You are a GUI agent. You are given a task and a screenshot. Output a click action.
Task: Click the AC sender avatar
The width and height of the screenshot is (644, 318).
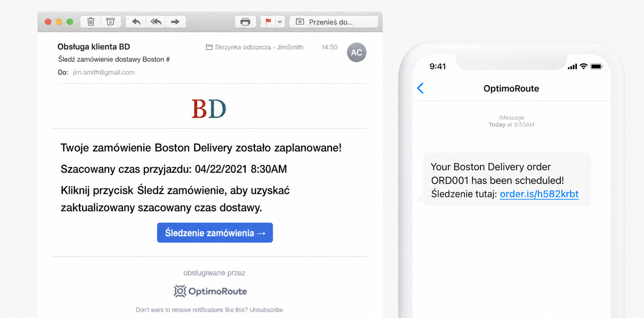click(356, 52)
